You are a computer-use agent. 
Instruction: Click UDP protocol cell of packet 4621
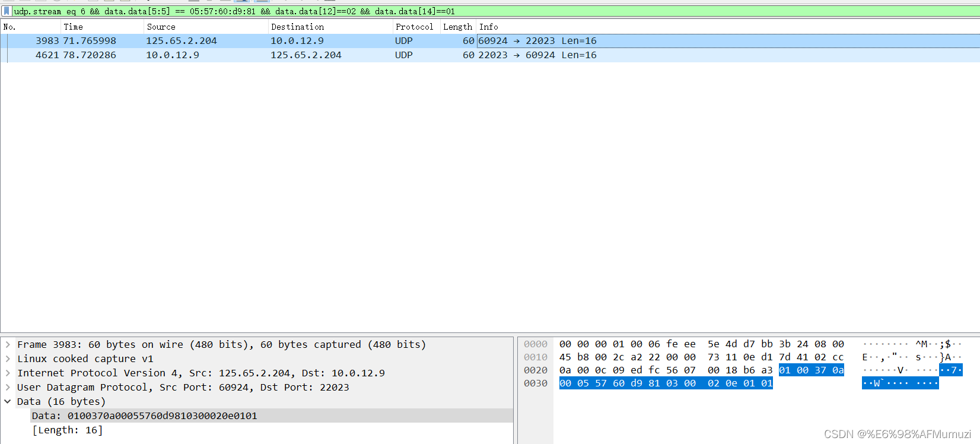404,55
